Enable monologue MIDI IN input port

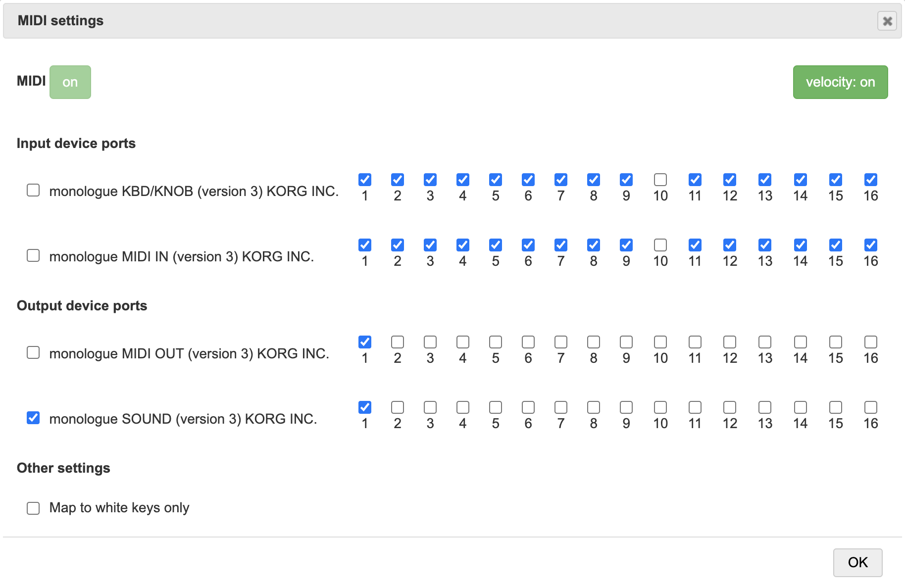(33, 255)
